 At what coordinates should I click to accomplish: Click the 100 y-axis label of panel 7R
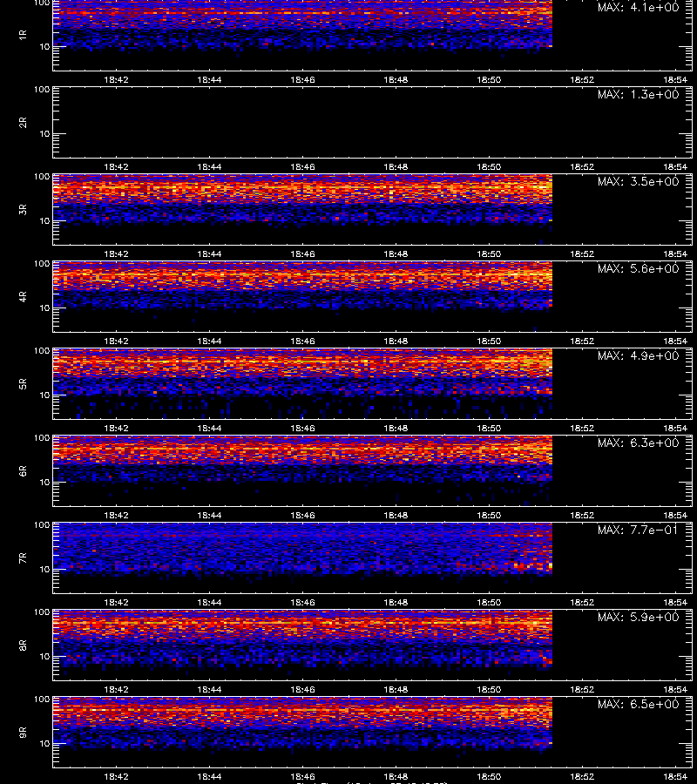pos(42,525)
